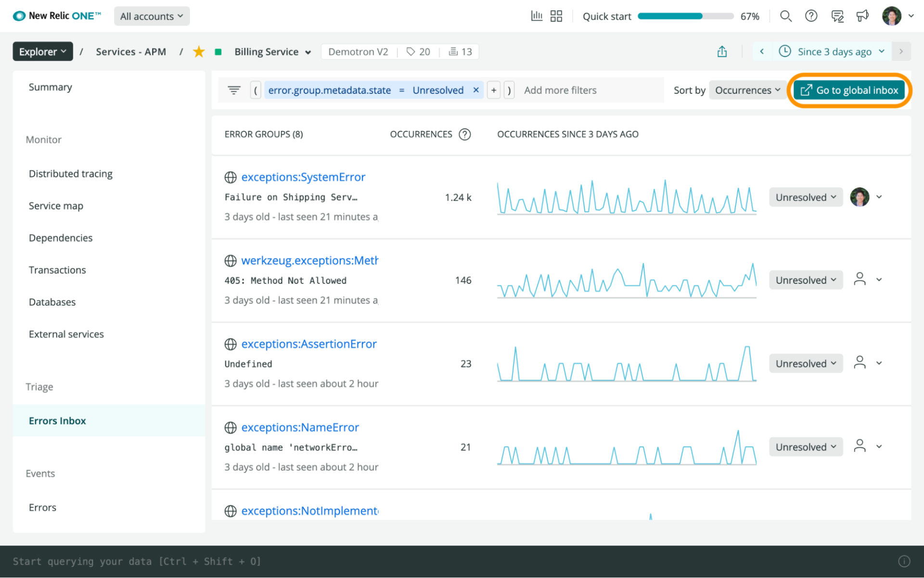This screenshot has height=578, width=924.
Task: Click the Start querying your data field
Action: 138,561
